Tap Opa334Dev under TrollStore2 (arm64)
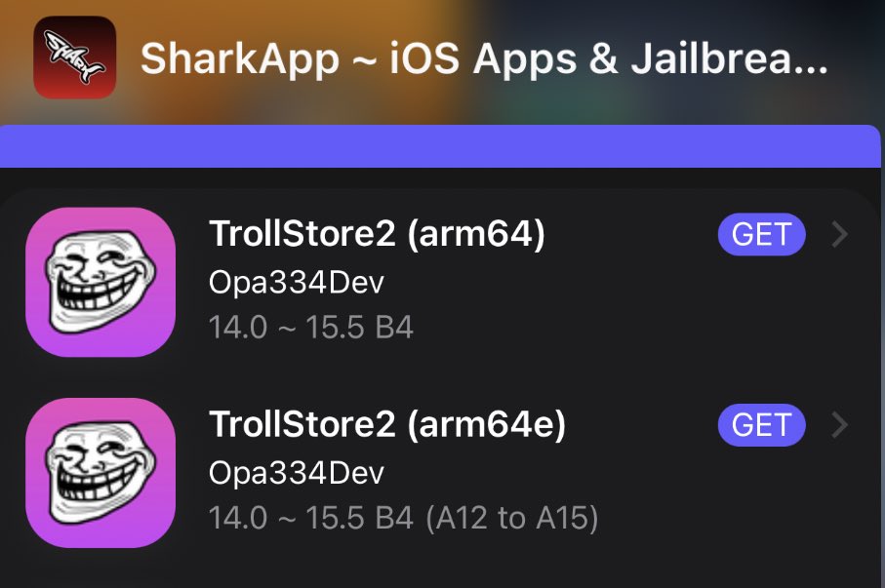The height and width of the screenshot is (588, 885). [297, 282]
